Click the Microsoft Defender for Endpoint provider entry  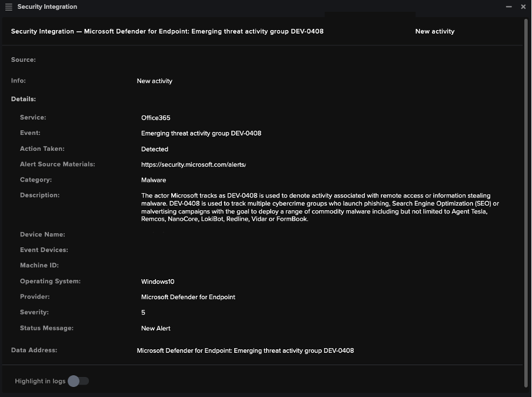click(188, 297)
